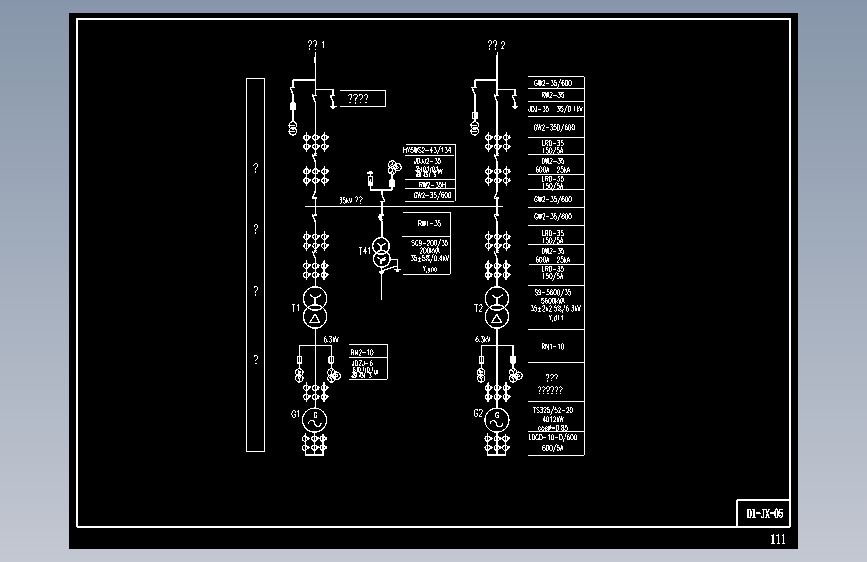Select the HY5WS2-43/134 cell
This screenshot has height=562, width=867.
click(x=427, y=150)
